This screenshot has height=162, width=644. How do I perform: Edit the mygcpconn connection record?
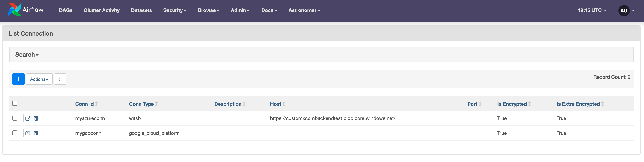[x=28, y=133]
